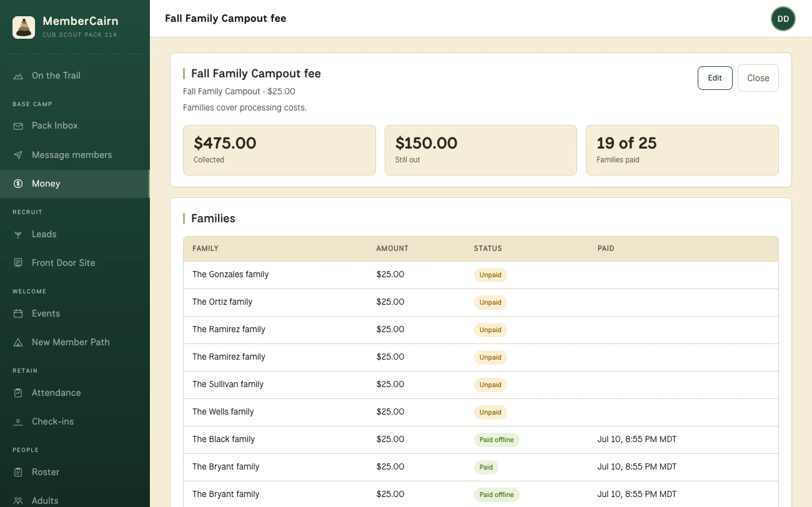Click 'Fall Family Campout · $25.00' subtitle
Image resolution: width=812 pixels, height=507 pixels.
click(239, 91)
